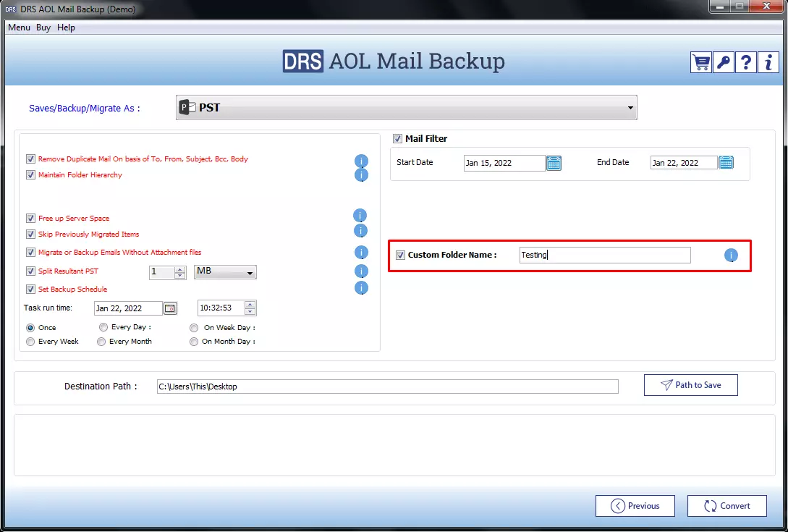
Task: Decrease the task run time value
Action: tap(250, 311)
